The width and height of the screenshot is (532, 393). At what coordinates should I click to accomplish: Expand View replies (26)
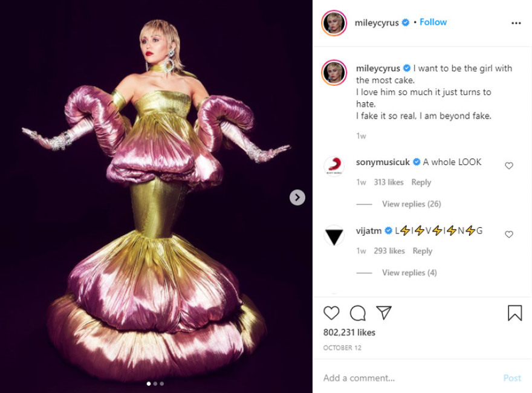(x=411, y=204)
